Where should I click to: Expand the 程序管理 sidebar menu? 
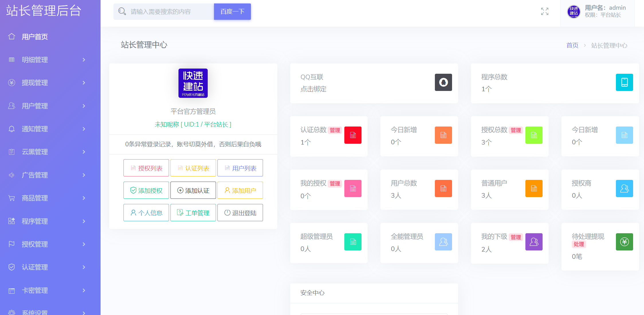[47, 221]
